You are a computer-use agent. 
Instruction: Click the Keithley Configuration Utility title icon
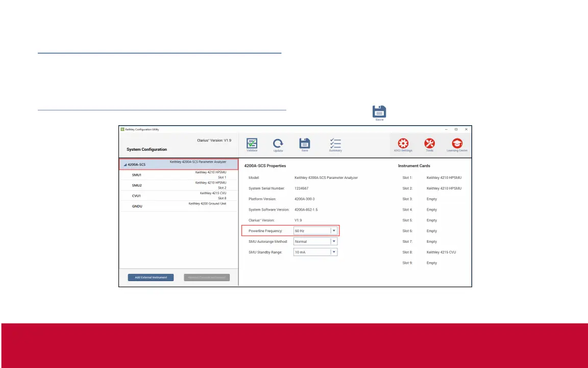pyautogui.click(x=122, y=129)
